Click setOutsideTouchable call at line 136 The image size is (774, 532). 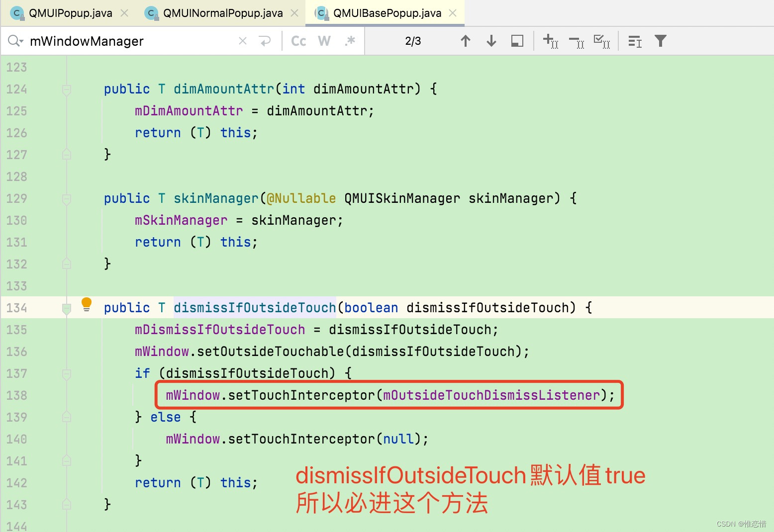tap(270, 352)
